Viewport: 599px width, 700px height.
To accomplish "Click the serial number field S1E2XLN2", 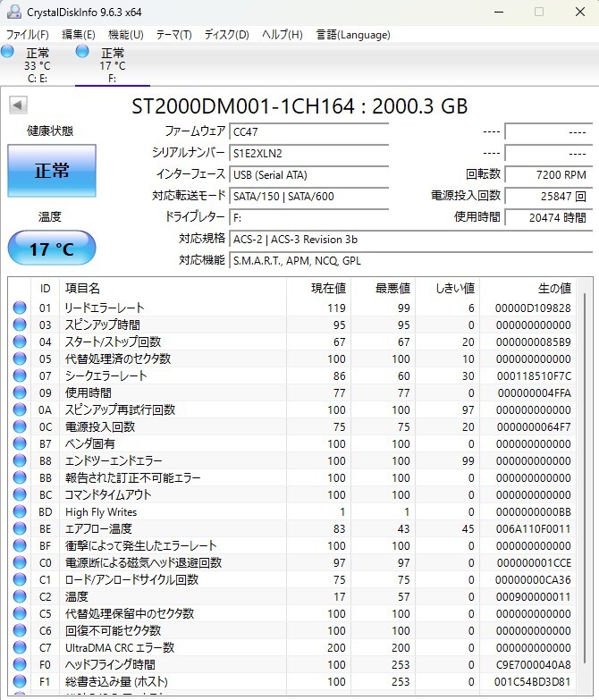I will pos(308,153).
